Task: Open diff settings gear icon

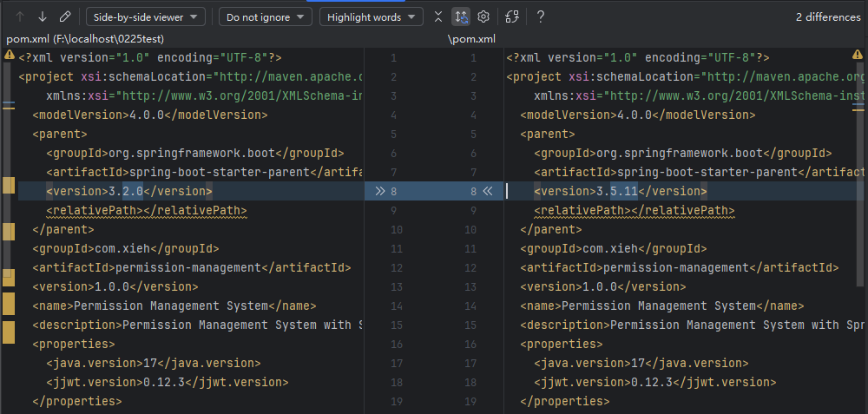Action: coord(483,16)
